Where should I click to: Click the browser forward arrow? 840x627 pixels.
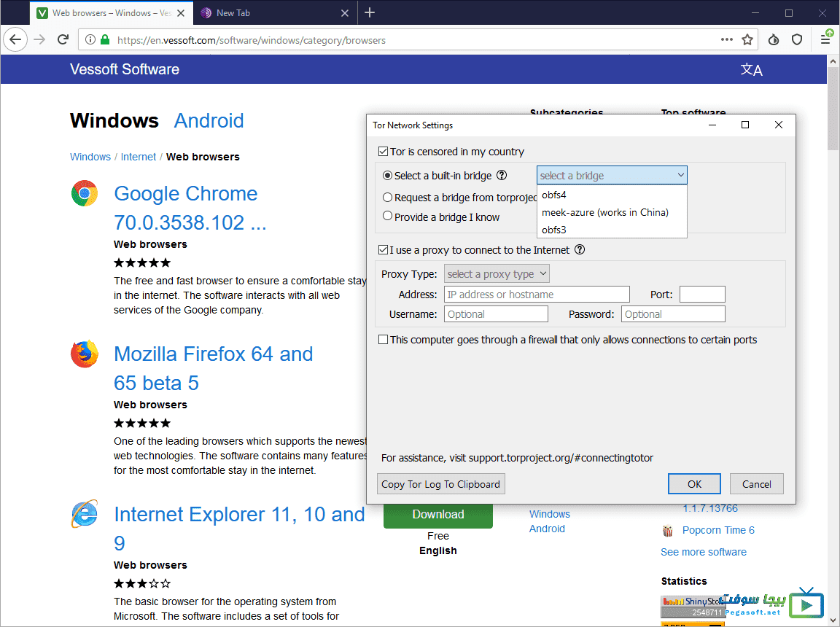[x=39, y=39]
